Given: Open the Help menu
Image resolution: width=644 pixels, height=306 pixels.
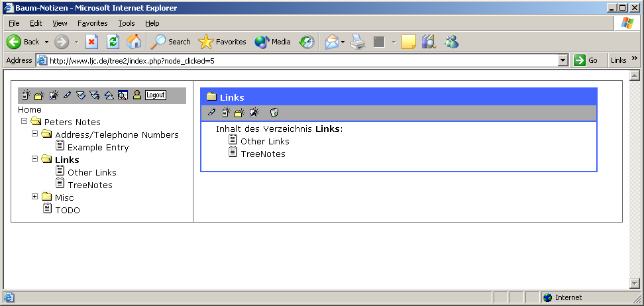Looking at the screenshot, I should (x=152, y=23).
